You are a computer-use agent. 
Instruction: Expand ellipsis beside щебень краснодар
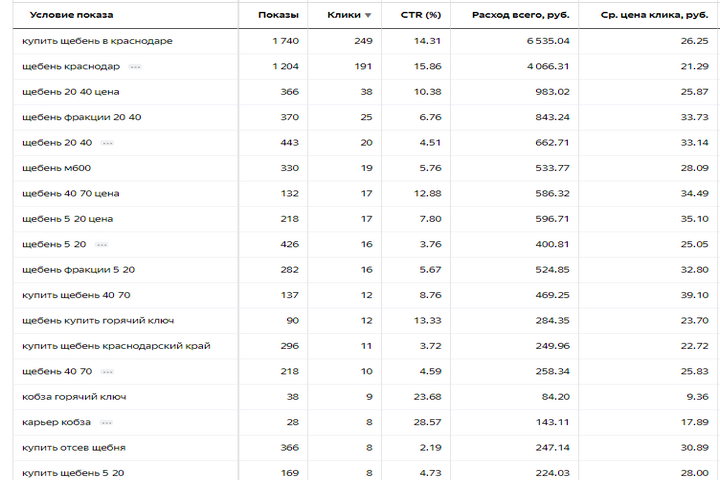(135, 67)
